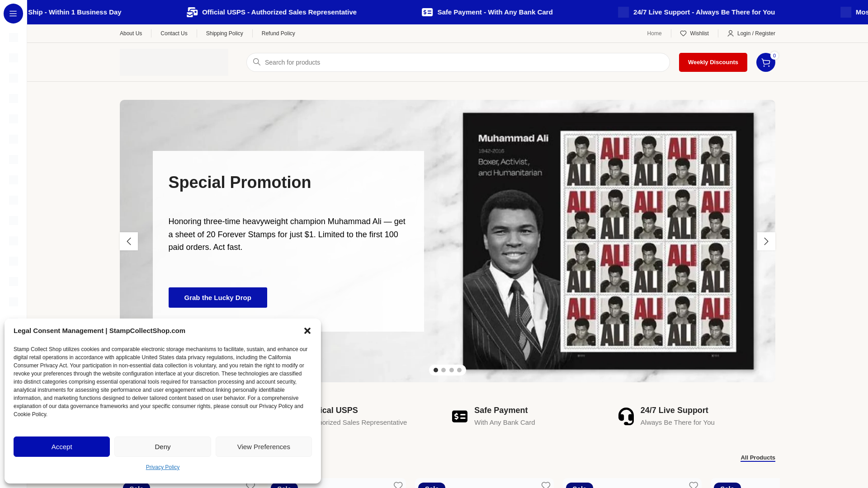Click the Wishlist heart icon
Image resolution: width=868 pixels, height=488 pixels.
pos(683,33)
